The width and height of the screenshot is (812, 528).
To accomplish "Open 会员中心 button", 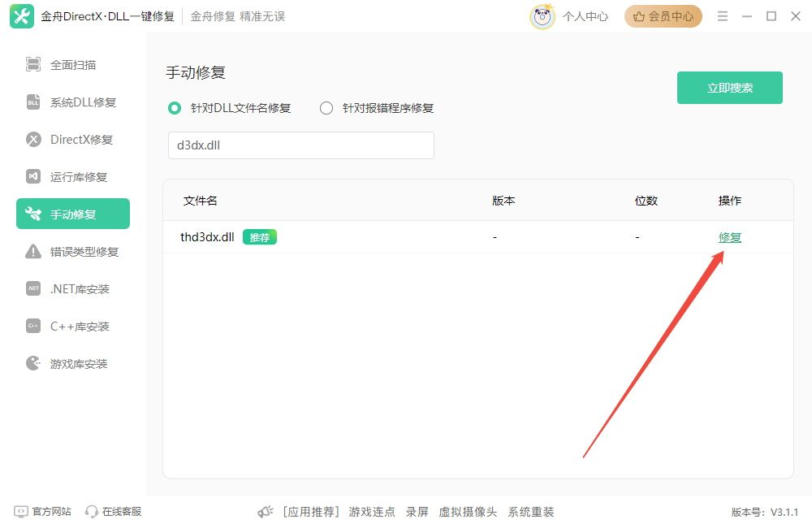I will (x=663, y=16).
